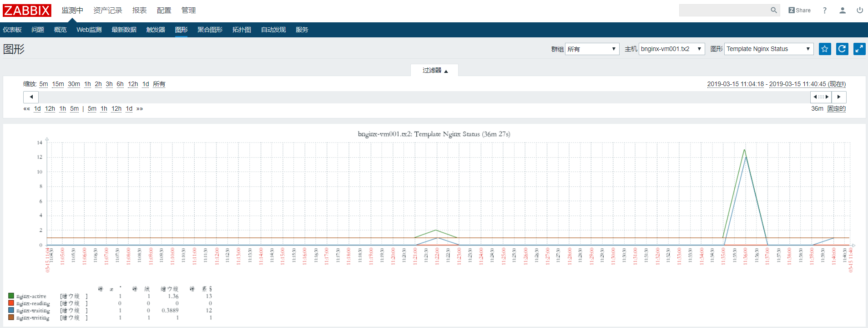Click the »» far forward navigation arrows
868x328 pixels.
click(140, 108)
